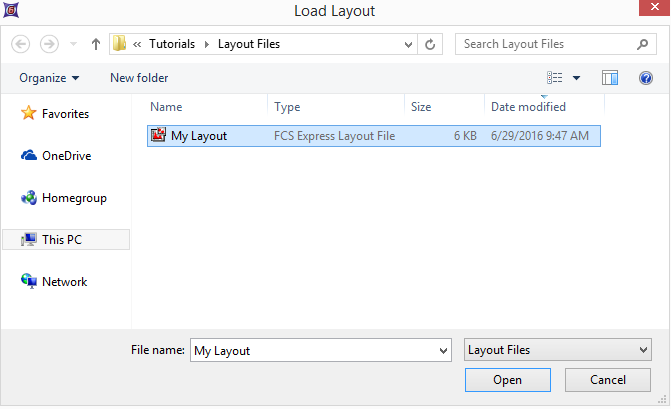Open the Organize menu

point(48,78)
